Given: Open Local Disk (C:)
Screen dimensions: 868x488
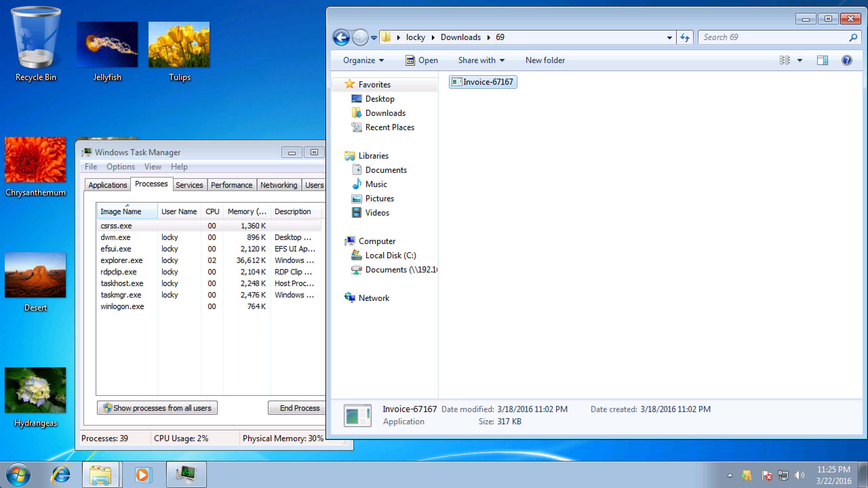Looking at the screenshot, I should (383, 256).
